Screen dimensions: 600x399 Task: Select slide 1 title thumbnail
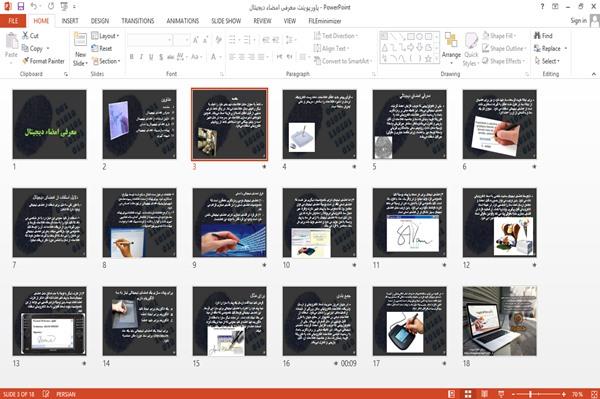point(49,124)
